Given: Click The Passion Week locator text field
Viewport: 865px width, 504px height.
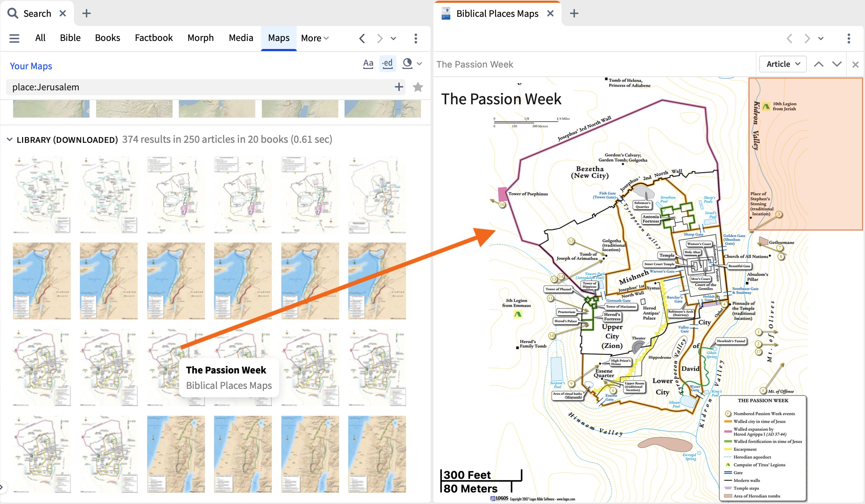Looking at the screenshot, I should [595, 64].
